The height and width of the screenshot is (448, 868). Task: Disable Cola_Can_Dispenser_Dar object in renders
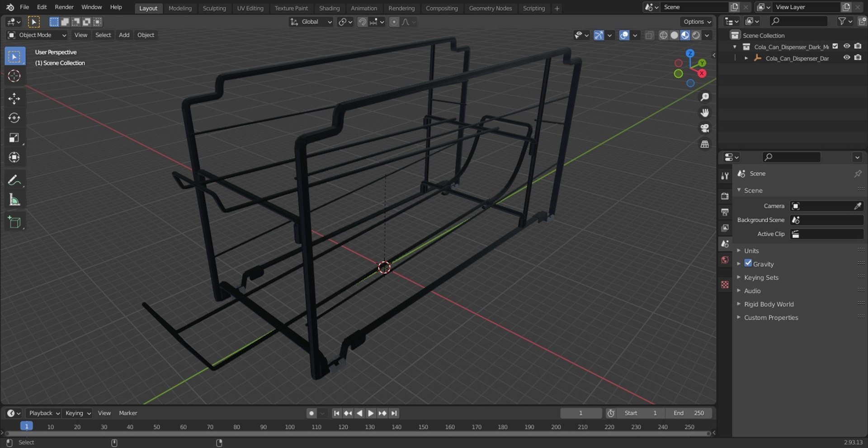click(858, 57)
